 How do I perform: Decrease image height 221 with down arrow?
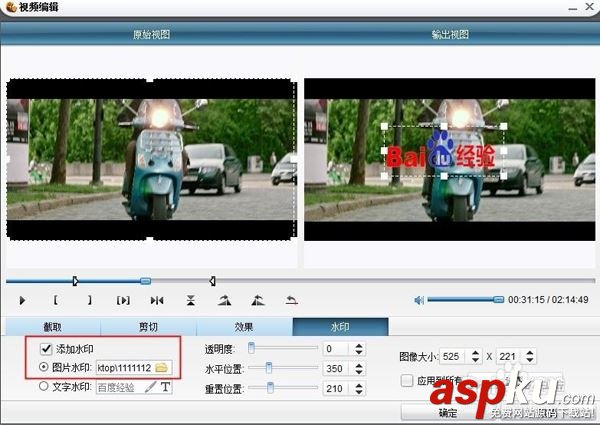coord(530,360)
